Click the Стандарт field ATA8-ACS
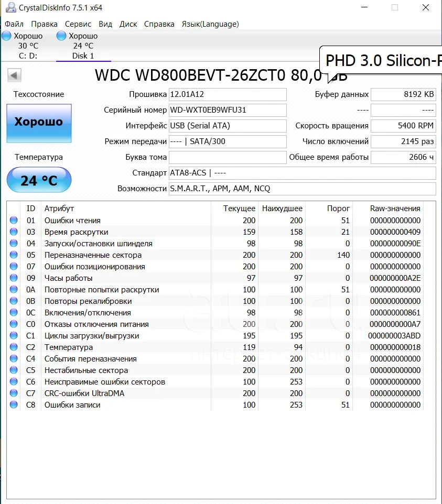Screen dimensions: 442x504 (x=303, y=173)
